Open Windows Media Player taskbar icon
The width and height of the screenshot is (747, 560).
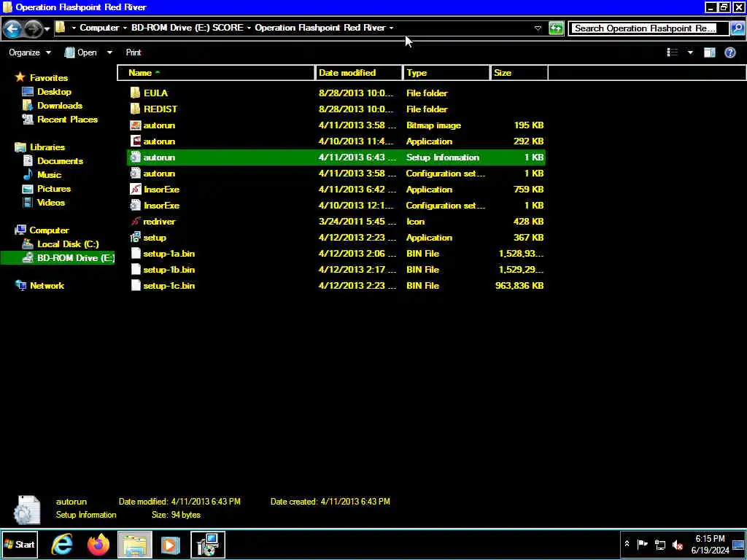(x=171, y=545)
